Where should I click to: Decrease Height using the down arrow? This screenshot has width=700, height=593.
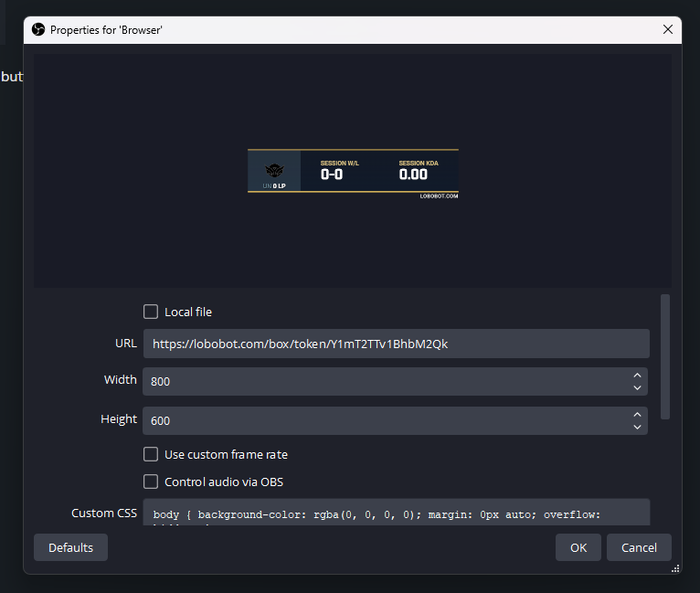click(x=637, y=428)
